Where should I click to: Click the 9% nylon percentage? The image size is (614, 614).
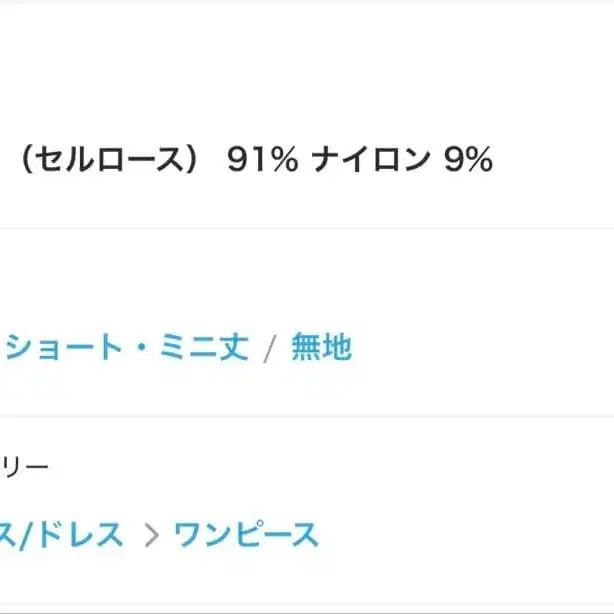click(468, 160)
